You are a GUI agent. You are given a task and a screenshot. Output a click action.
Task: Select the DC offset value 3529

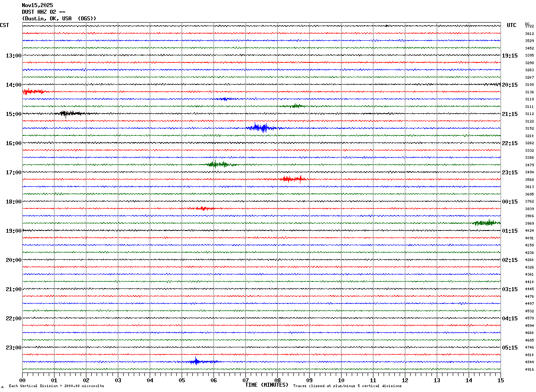(x=529, y=41)
